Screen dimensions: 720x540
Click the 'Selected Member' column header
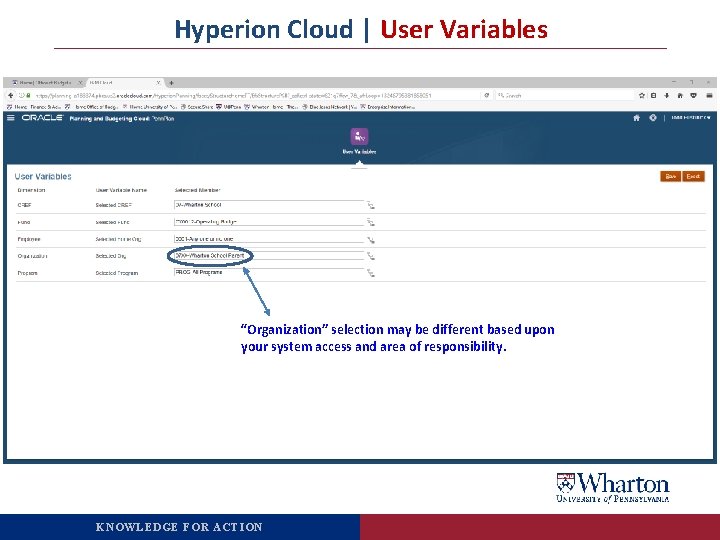[197, 190]
